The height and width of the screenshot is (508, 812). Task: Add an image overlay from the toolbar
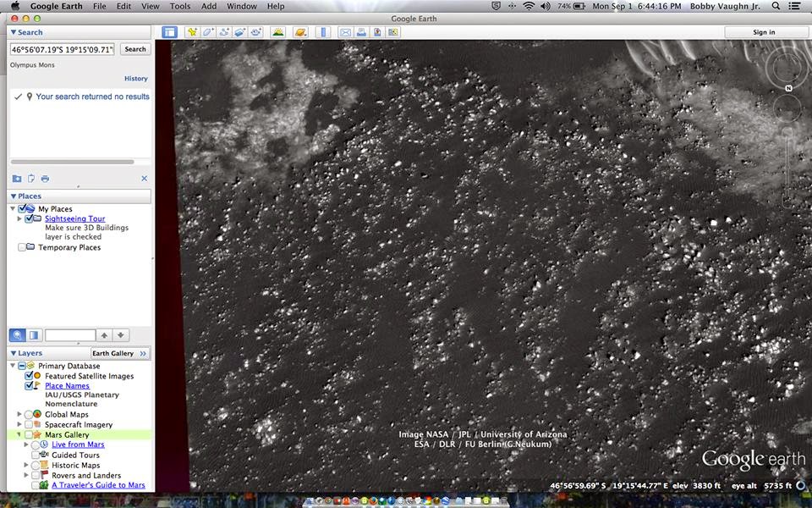tap(240, 32)
